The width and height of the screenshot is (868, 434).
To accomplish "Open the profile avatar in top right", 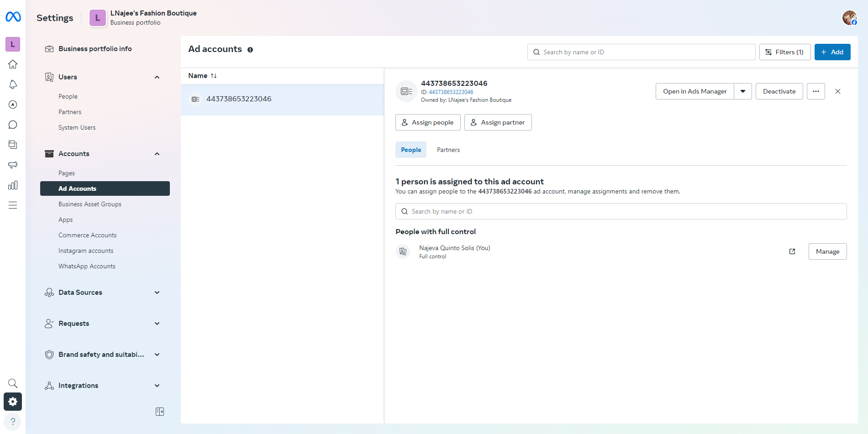I will point(849,18).
